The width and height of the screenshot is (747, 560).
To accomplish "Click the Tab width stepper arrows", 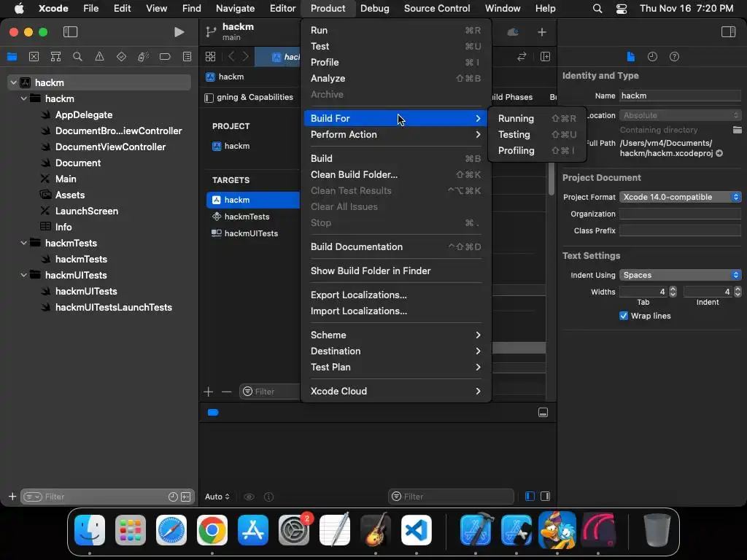I will pyautogui.click(x=673, y=292).
